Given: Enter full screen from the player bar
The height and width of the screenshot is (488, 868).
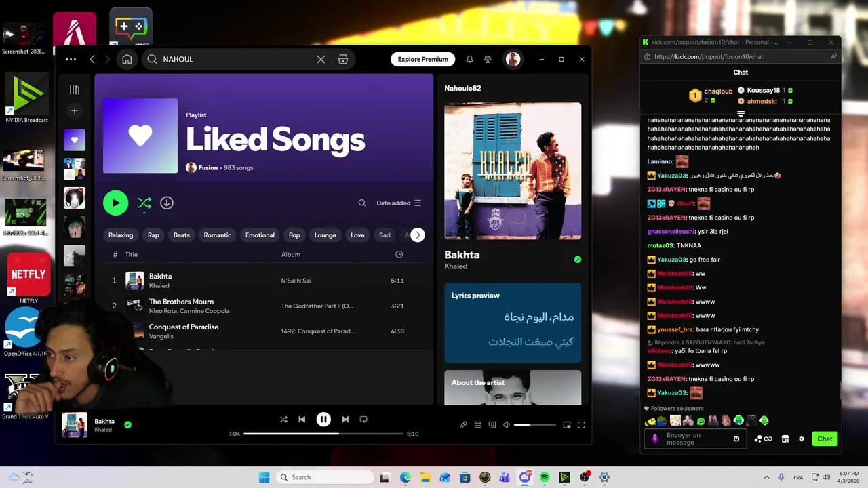Looking at the screenshot, I should [x=581, y=425].
